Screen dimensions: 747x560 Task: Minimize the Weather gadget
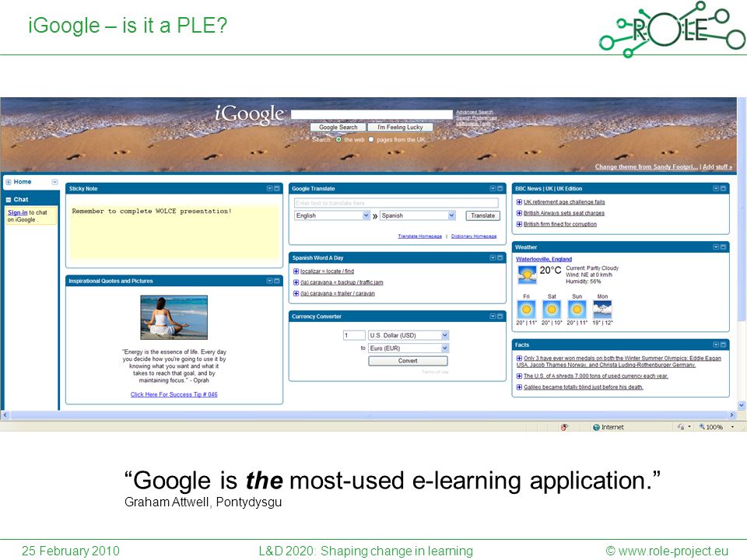[723, 247]
